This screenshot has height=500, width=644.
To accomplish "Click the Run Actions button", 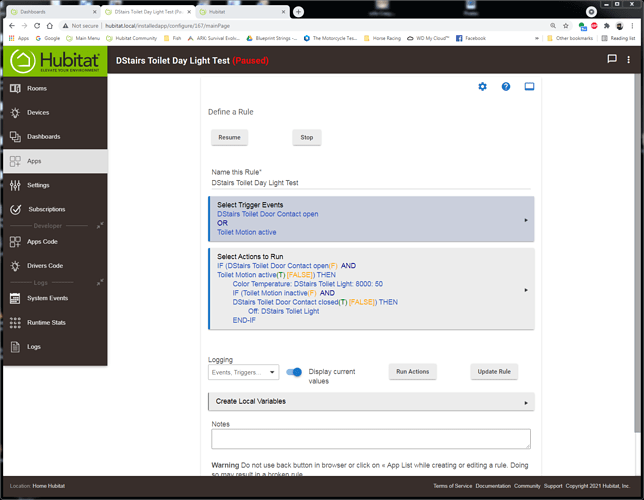I will [412, 371].
